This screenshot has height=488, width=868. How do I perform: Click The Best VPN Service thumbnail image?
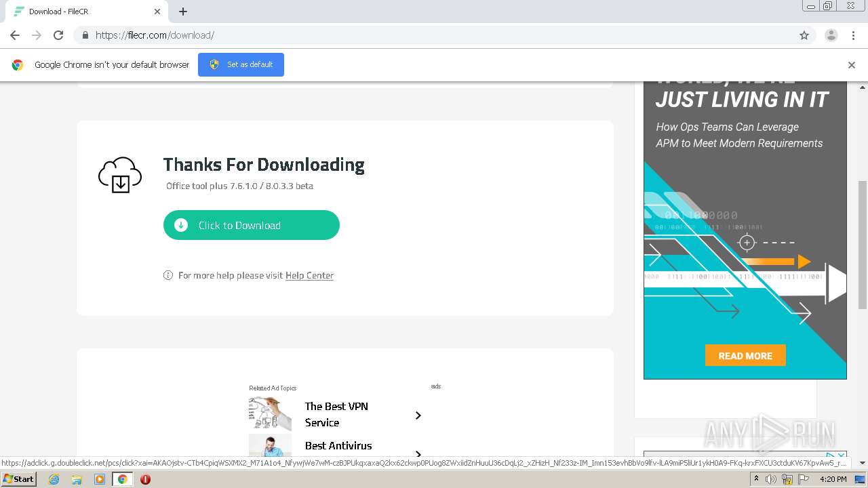(270, 413)
